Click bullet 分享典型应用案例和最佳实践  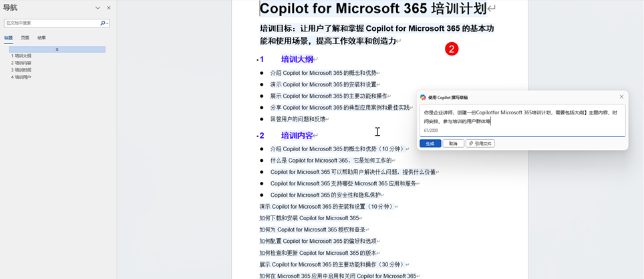click(339, 108)
